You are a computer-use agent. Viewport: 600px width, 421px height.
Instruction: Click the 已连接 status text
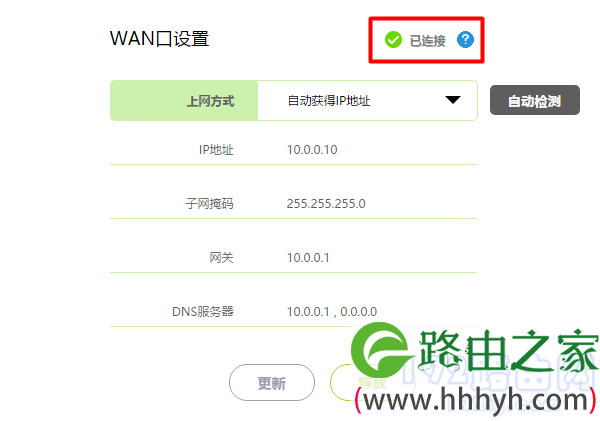click(x=427, y=41)
